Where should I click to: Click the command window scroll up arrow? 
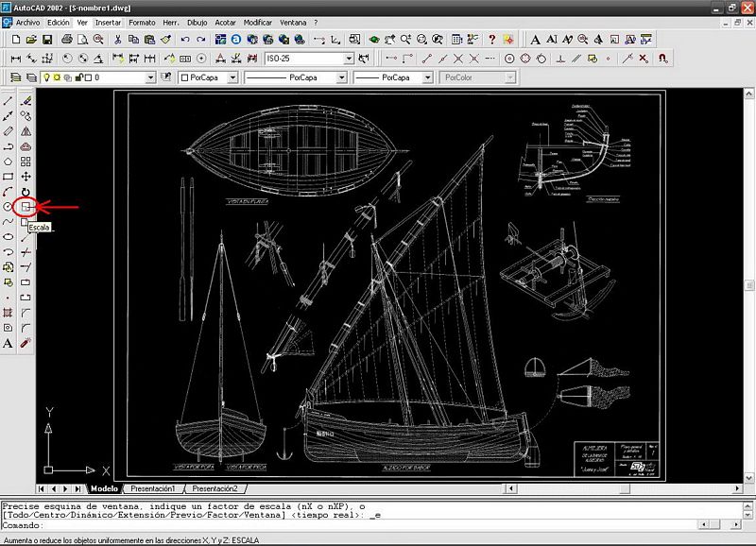point(747,506)
